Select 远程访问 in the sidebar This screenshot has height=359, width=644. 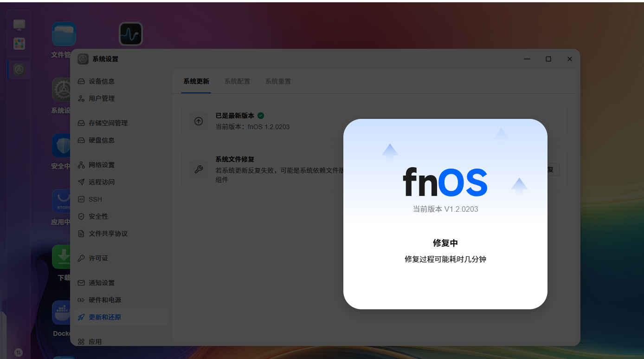(121, 182)
